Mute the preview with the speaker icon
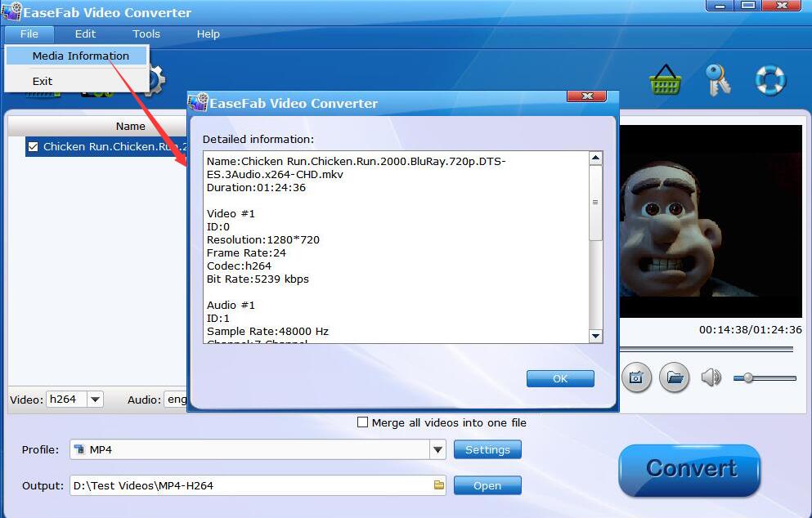Screen dimensions: 812x518 [711, 377]
